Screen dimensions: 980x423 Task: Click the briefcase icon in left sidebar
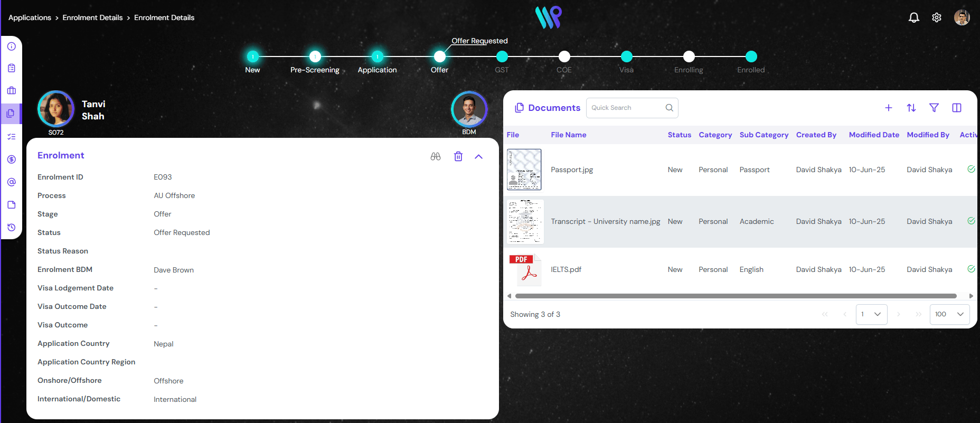[x=12, y=91]
